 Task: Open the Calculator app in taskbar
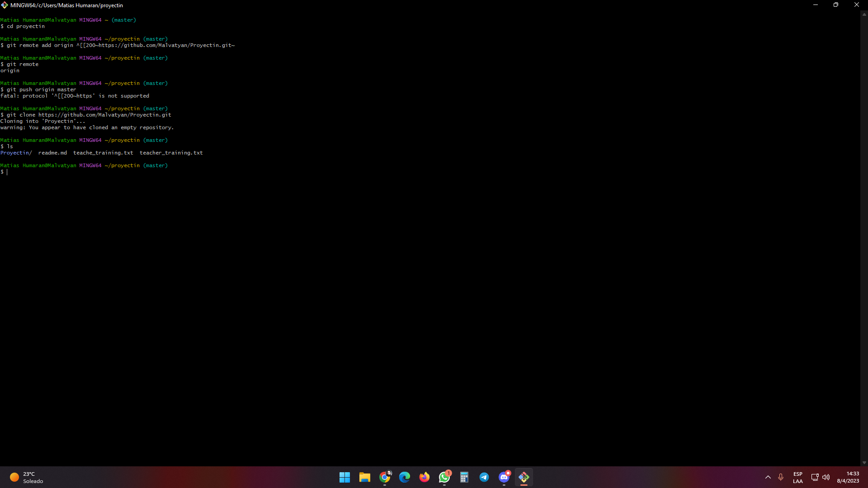point(464,477)
